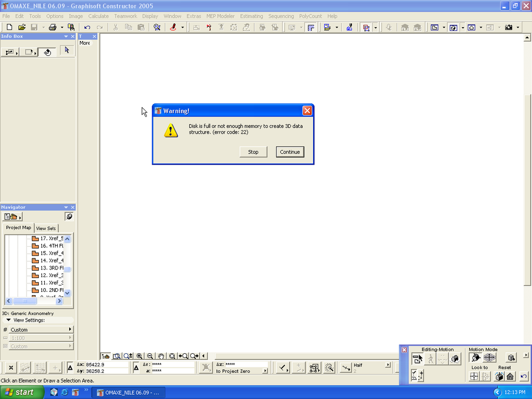
Task: Click the Print icon in toolbar
Action: pos(53,28)
